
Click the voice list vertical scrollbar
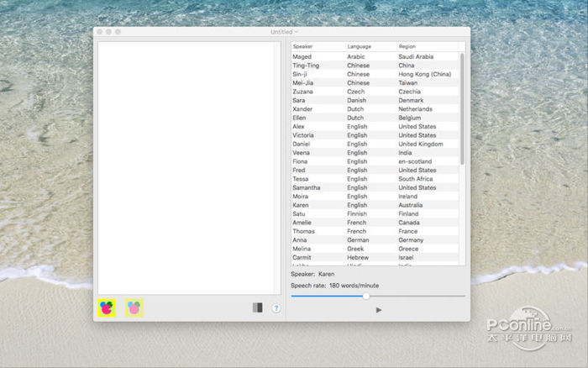click(461, 109)
